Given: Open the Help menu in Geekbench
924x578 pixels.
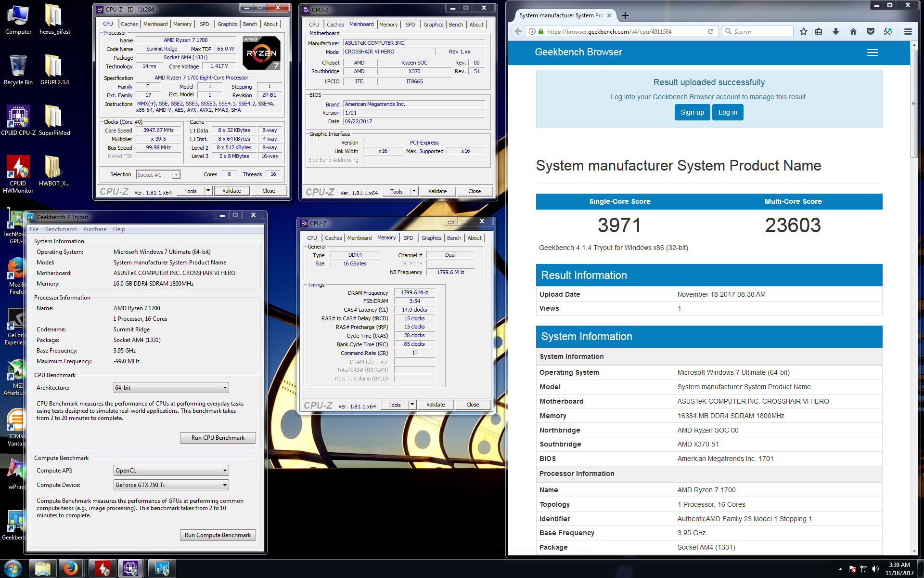Looking at the screenshot, I should coord(119,229).
